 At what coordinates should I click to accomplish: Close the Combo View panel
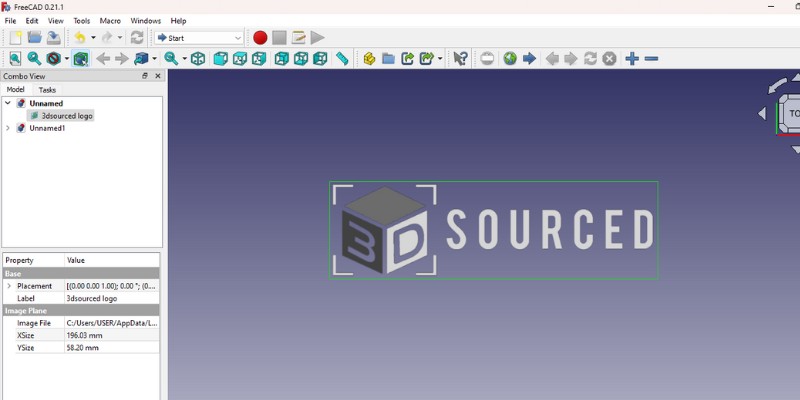pyautogui.click(x=158, y=76)
